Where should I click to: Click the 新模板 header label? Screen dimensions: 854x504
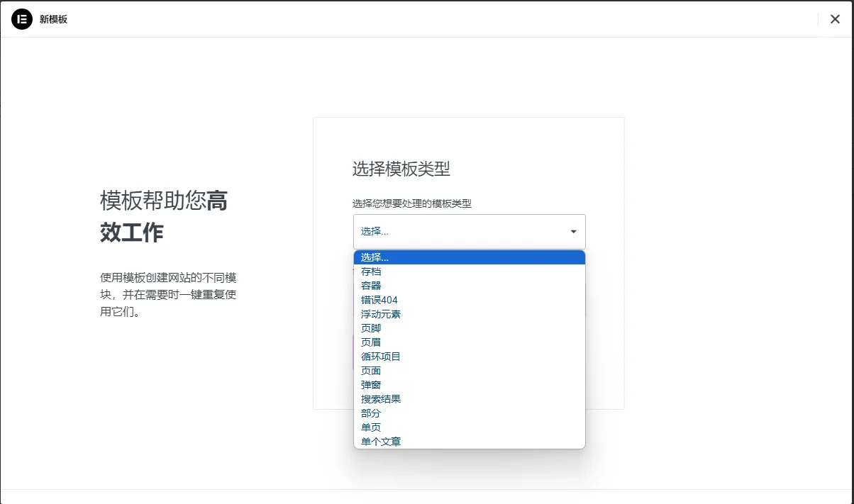pos(52,19)
